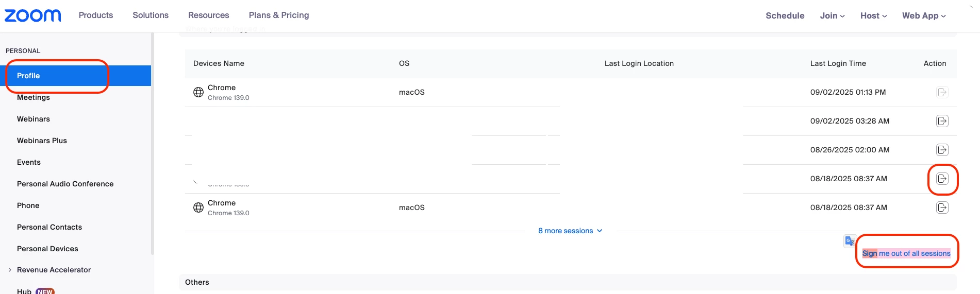980x294 pixels.
Task: Expand the Revenue Accelerator sidebar section
Action: 10,270
